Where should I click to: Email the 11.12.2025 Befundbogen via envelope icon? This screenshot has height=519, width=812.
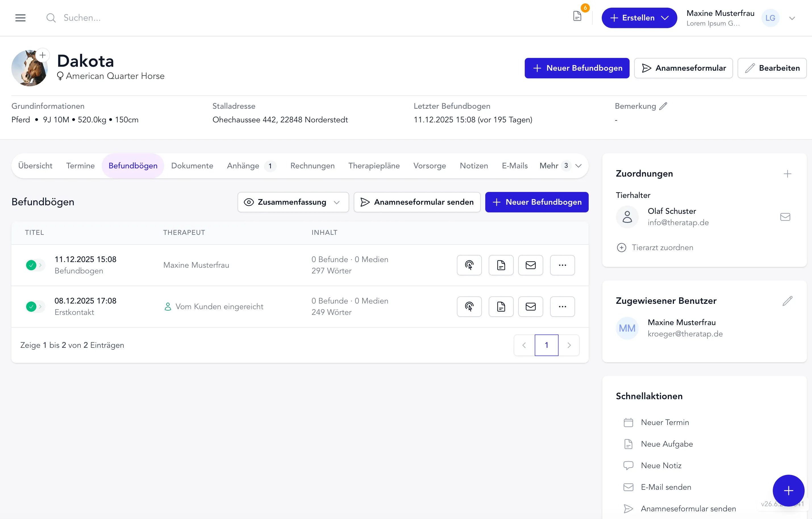[x=530, y=265]
